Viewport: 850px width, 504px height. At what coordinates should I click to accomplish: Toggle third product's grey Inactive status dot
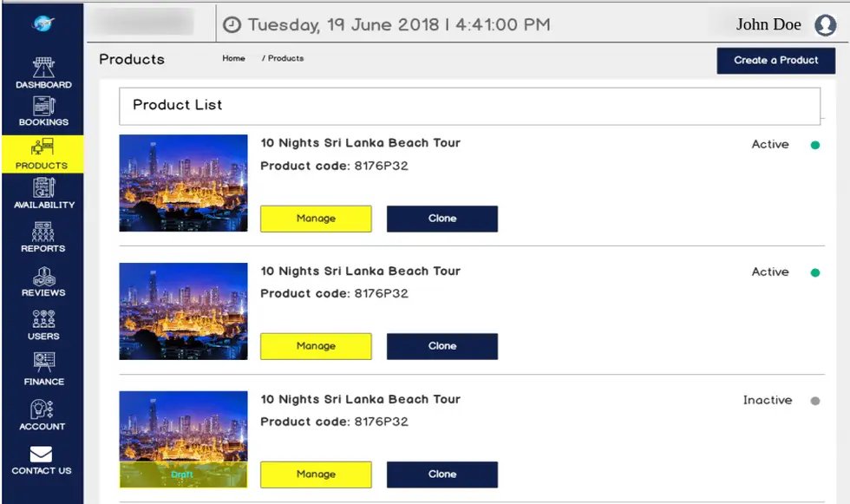click(814, 401)
